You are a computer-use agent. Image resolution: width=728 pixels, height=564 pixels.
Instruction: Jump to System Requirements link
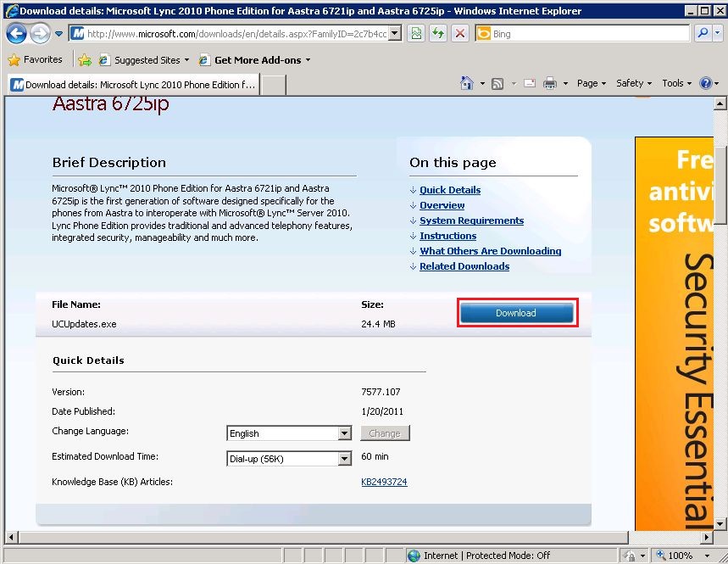(x=472, y=221)
